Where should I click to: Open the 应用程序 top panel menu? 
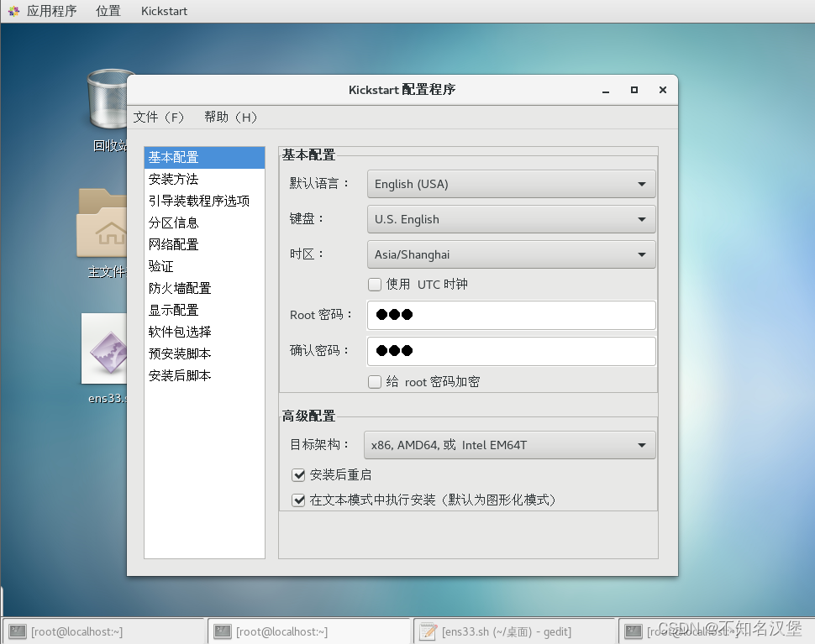click(x=51, y=11)
